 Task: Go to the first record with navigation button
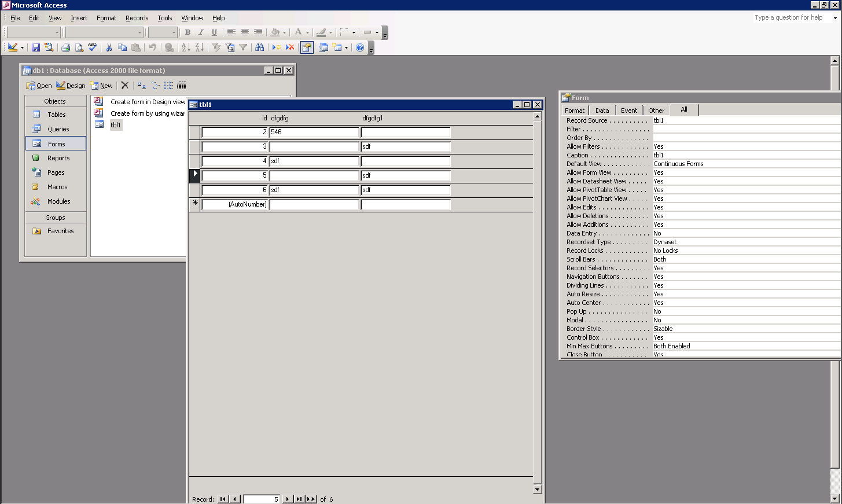223,499
